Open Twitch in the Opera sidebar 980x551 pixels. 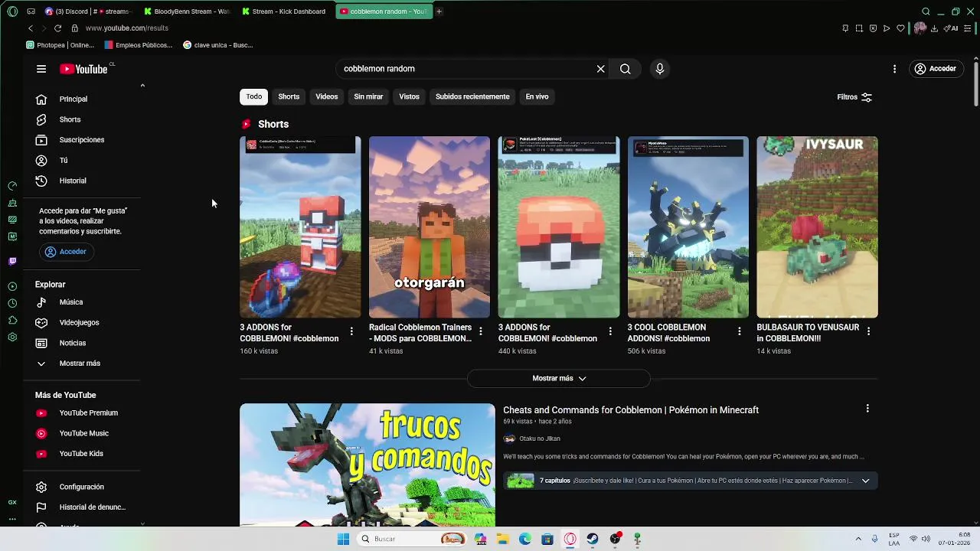pyautogui.click(x=12, y=262)
